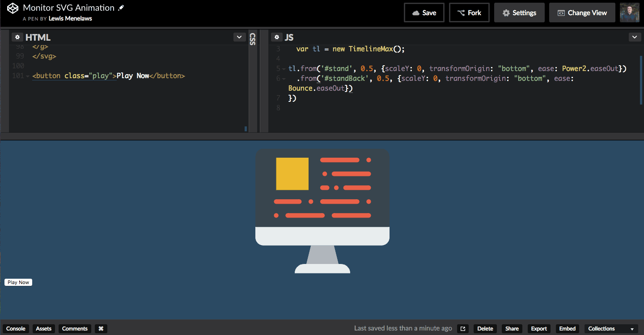Switch to the collapsed CSS editor tab
Screen dimensions: 644x335
click(x=252, y=40)
